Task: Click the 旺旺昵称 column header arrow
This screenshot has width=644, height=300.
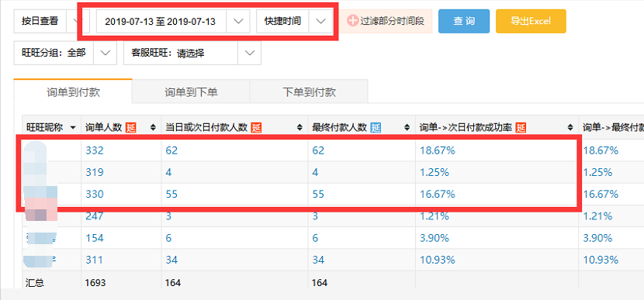Action: [x=73, y=128]
